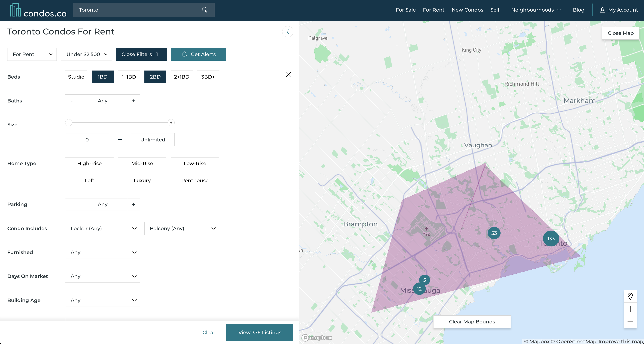Expand the Locker (Any) dropdown
Image resolution: width=644 pixels, height=344 pixels.
(x=102, y=228)
